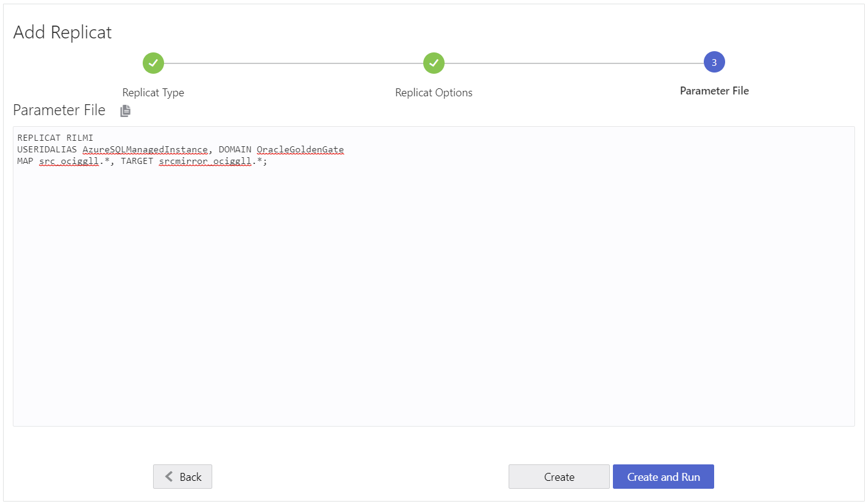Select the Replicat Type step label
866x504 pixels.
[153, 92]
